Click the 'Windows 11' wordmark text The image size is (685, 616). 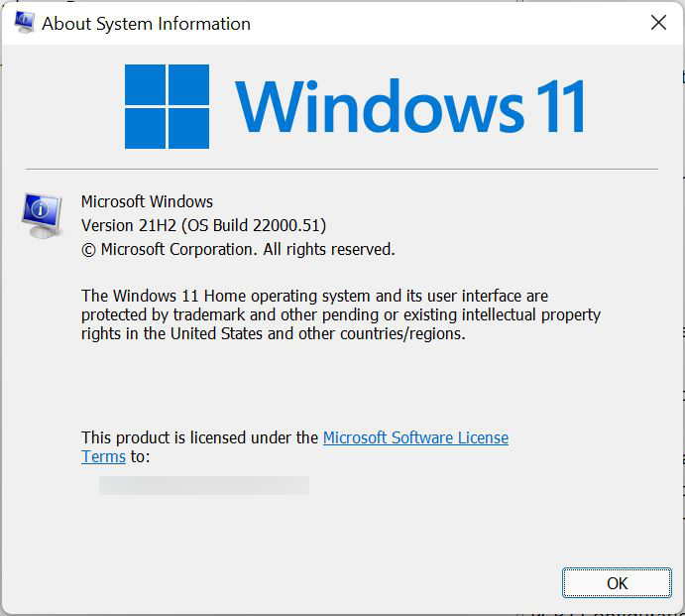[410, 107]
